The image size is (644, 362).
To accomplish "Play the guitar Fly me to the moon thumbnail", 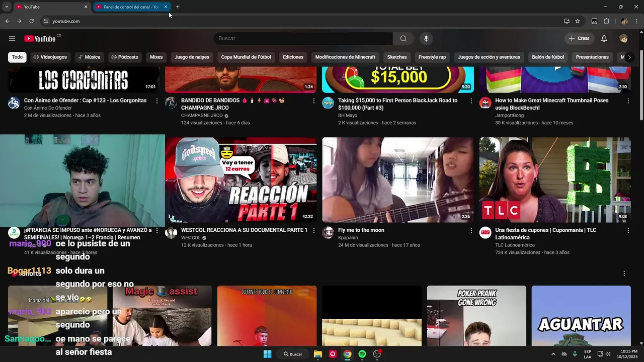I will pos(398,180).
